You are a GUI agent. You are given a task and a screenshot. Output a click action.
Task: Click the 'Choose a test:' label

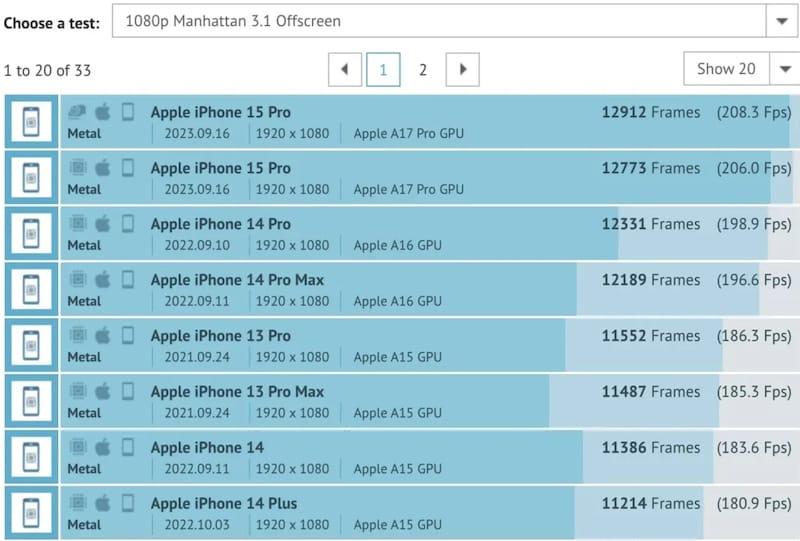pos(52,23)
